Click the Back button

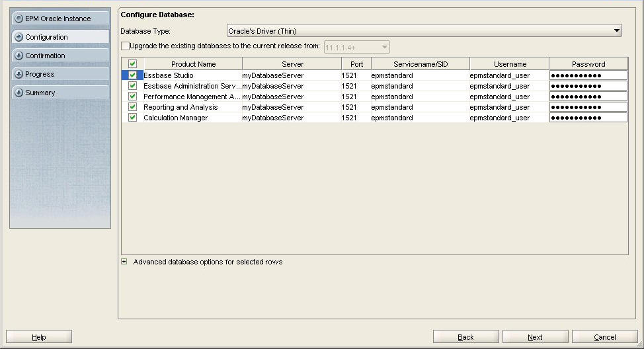465,337
